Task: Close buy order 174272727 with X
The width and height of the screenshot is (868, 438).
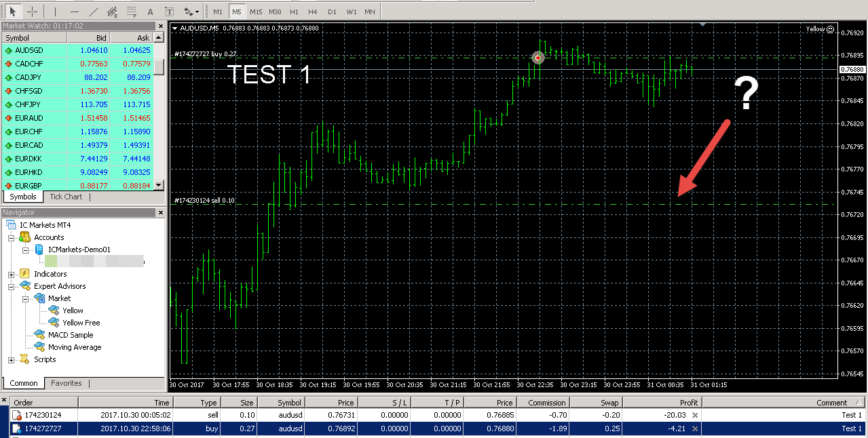Action: tap(695, 429)
